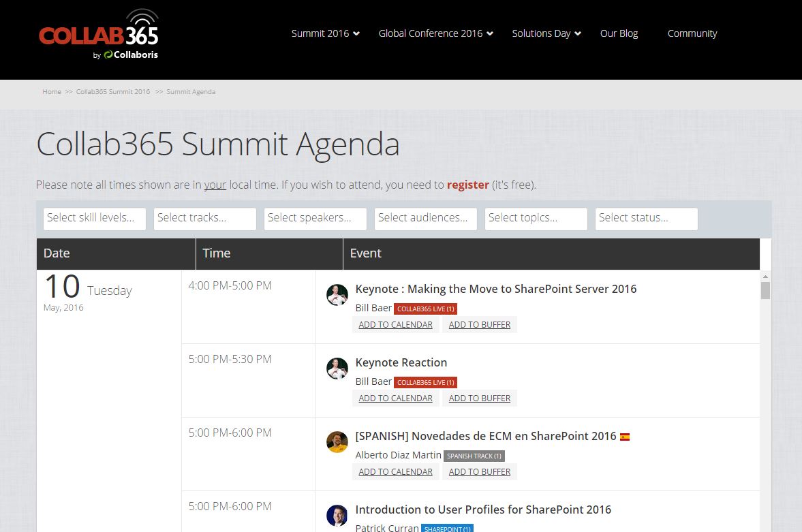Image resolution: width=802 pixels, height=532 pixels.
Task: Expand the Summit 2016 menu
Action: [x=325, y=33]
